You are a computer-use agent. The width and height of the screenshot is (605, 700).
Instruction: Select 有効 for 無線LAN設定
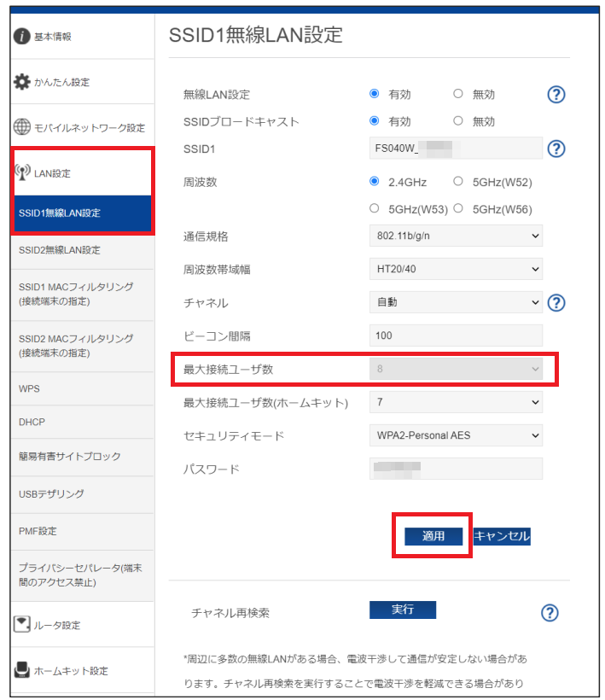[x=375, y=94]
